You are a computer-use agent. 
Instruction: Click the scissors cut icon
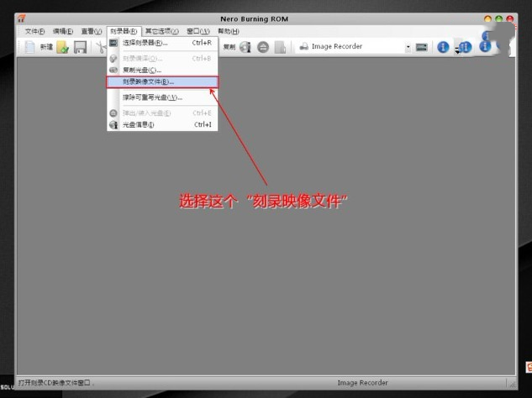coord(101,47)
